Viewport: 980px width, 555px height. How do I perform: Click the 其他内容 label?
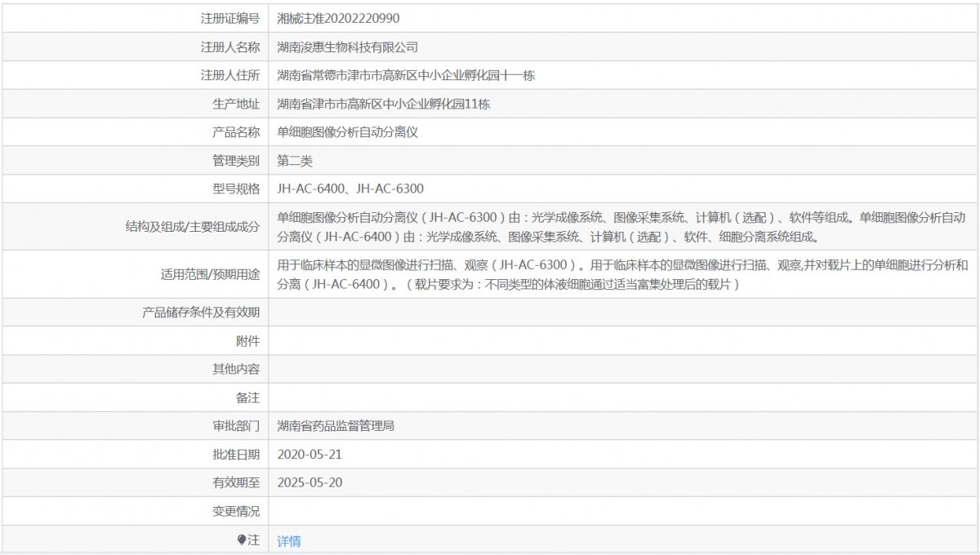tap(236, 370)
